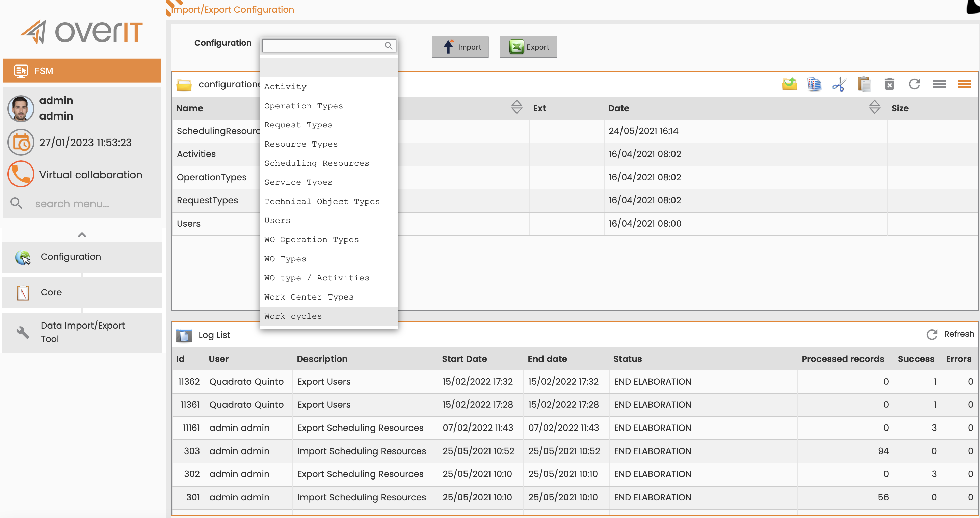
Task: Switch to gray list view icon
Action: [939, 84]
